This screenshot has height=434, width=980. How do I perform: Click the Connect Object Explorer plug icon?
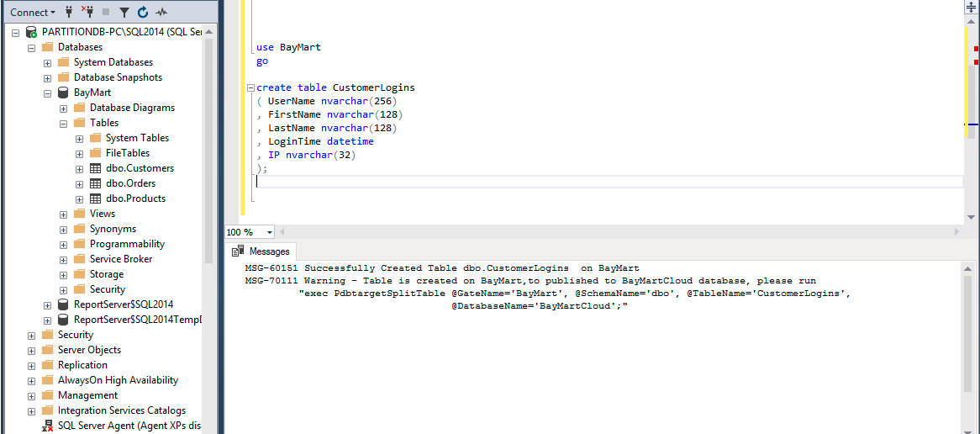pos(69,11)
